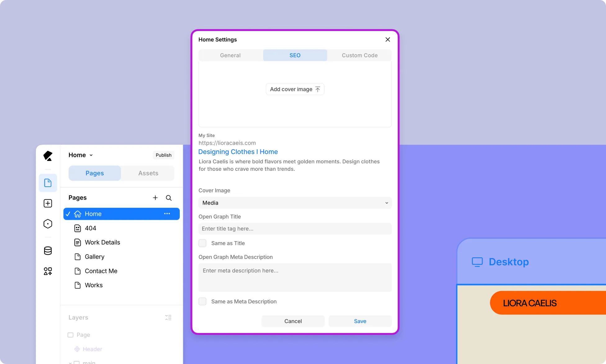Image resolution: width=606 pixels, height=364 pixels.
Task: Click the My Site label in preview
Action: 206,135
